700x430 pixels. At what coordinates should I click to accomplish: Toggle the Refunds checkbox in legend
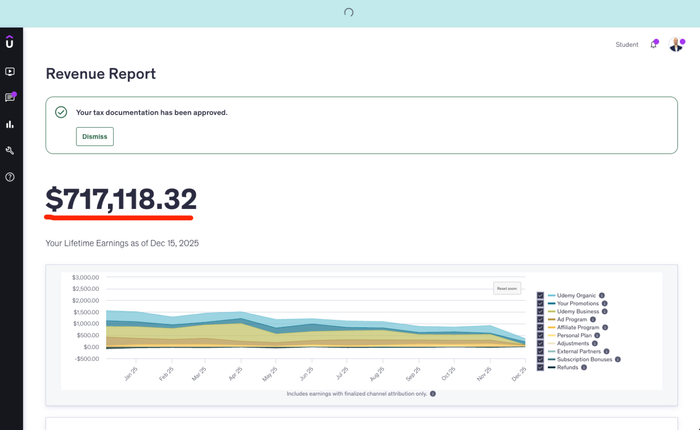(x=540, y=367)
